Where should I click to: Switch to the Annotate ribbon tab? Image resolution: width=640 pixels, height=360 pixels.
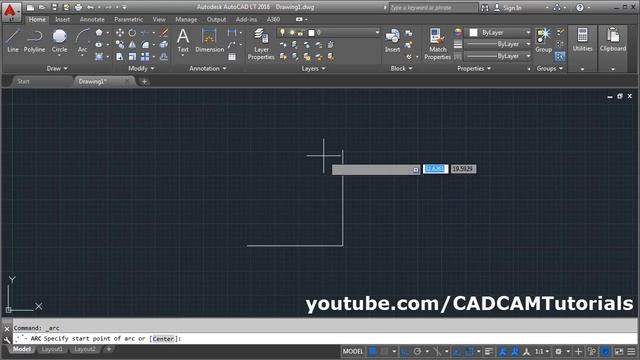pyautogui.click(x=92, y=19)
